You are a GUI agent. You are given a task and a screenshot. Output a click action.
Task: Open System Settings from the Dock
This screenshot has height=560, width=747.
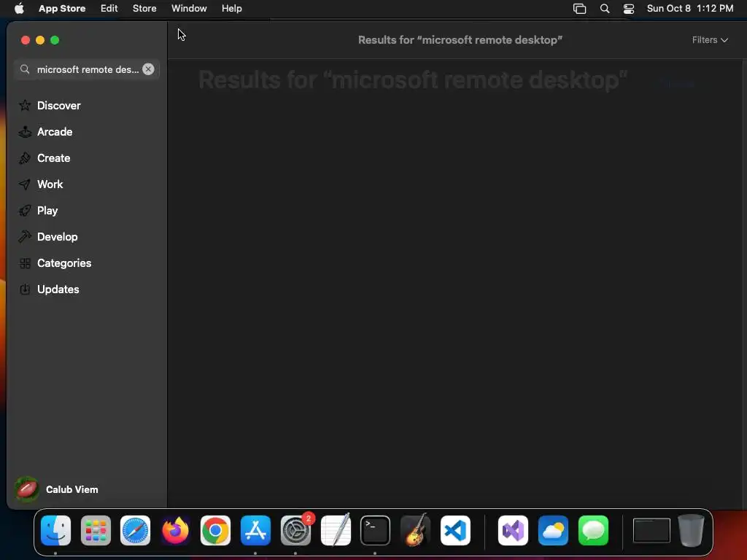296,531
